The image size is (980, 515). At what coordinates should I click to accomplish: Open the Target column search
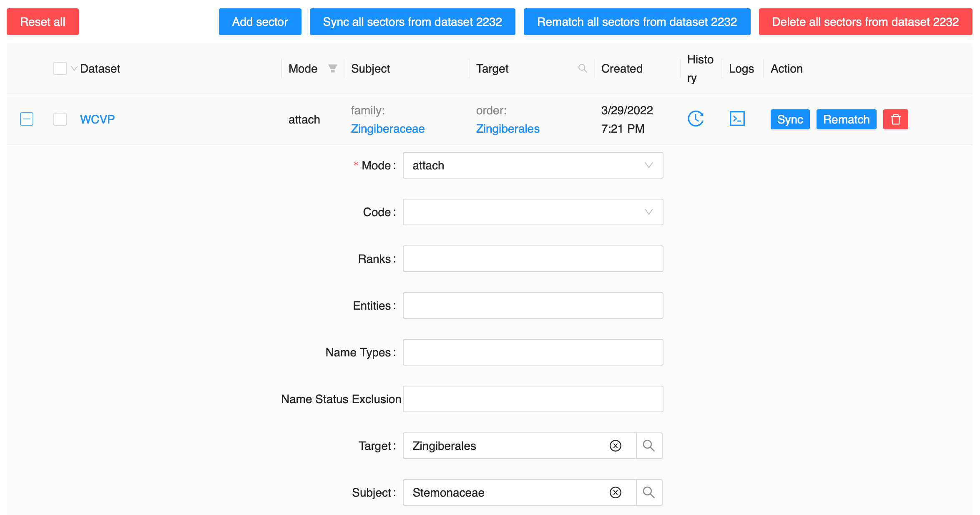(583, 68)
